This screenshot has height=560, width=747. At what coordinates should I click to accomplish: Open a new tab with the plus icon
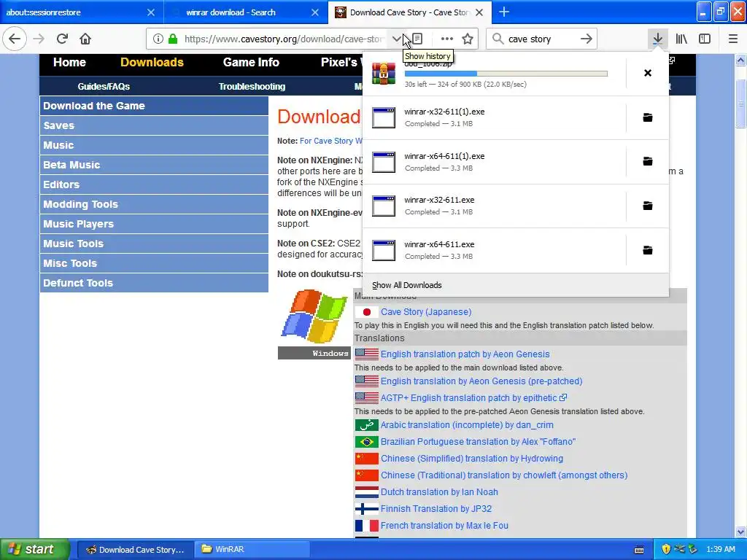(x=504, y=12)
